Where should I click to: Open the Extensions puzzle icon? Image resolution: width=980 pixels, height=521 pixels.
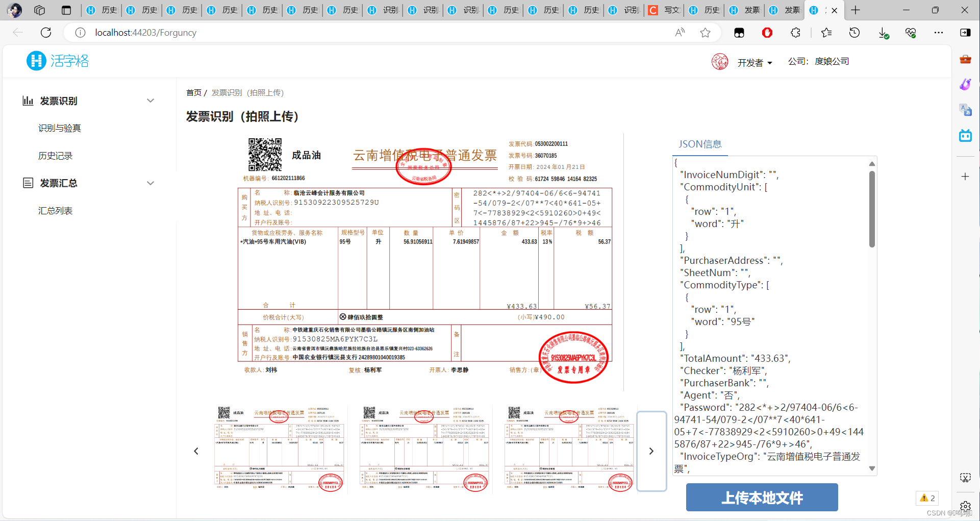point(795,33)
